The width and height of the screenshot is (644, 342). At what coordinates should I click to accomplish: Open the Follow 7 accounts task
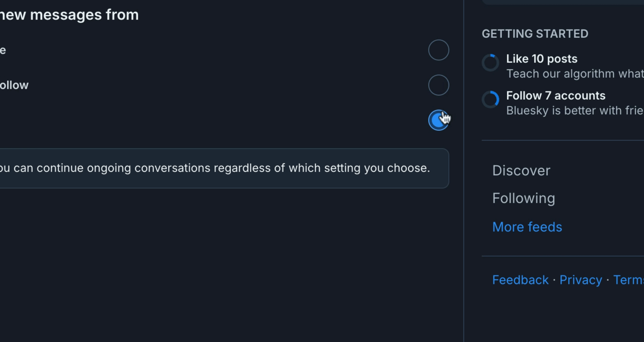[556, 96]
